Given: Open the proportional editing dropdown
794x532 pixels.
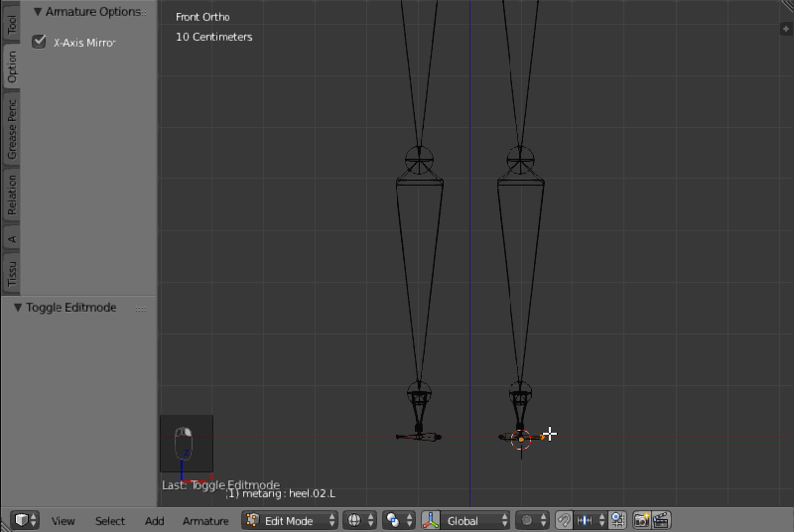Looking at the screenshot, I should click(532, 520).
